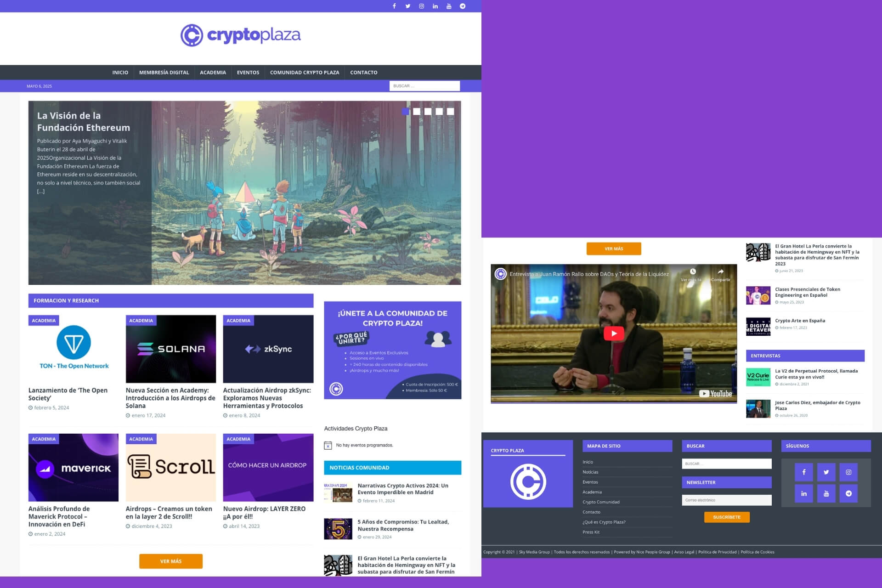This screenshot has height=588, width=882.
Task: Open Academia menu item
Action: point(213,73)
